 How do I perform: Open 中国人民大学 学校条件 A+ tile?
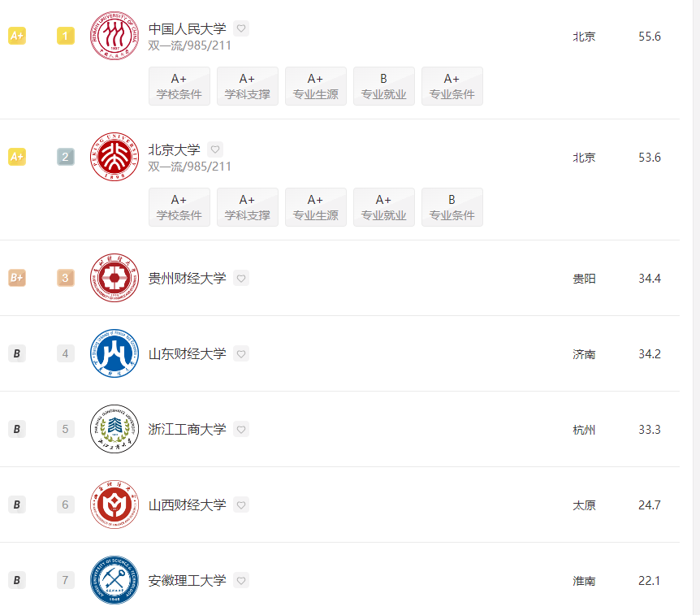[179, 86]
